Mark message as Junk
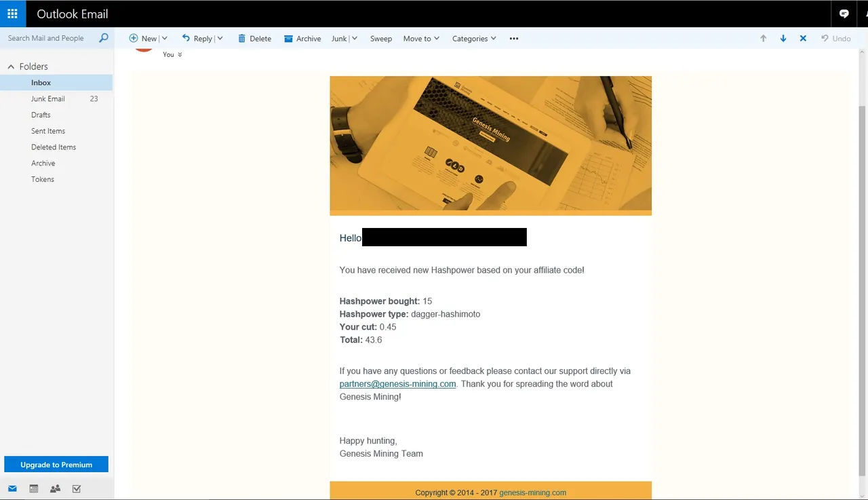 (339, 39)
